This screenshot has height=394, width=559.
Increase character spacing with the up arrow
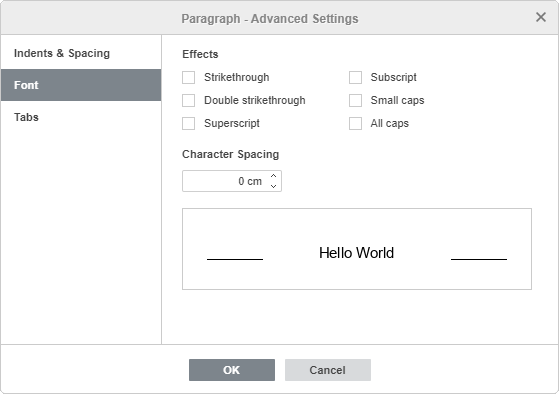[x=273, y=176]
